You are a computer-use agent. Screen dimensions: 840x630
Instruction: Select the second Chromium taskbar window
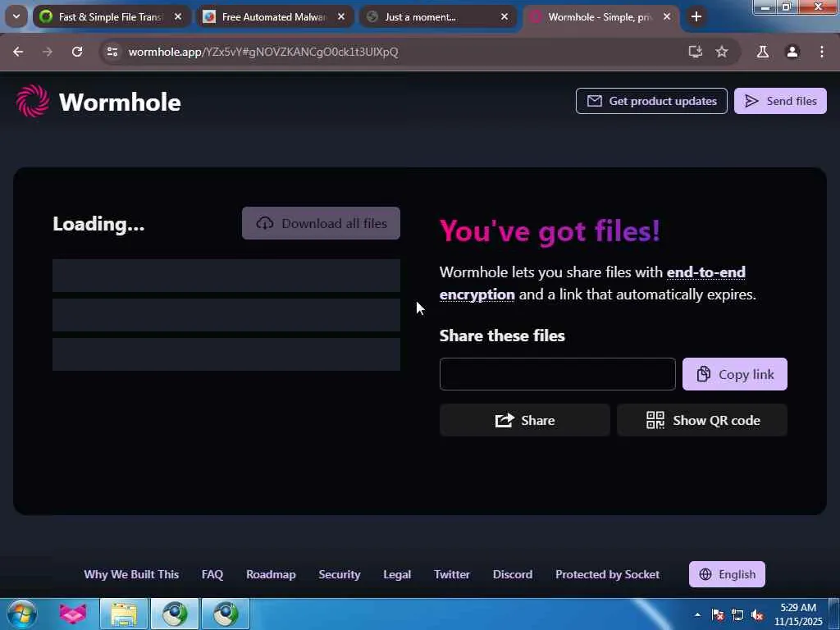click(226, 614)
